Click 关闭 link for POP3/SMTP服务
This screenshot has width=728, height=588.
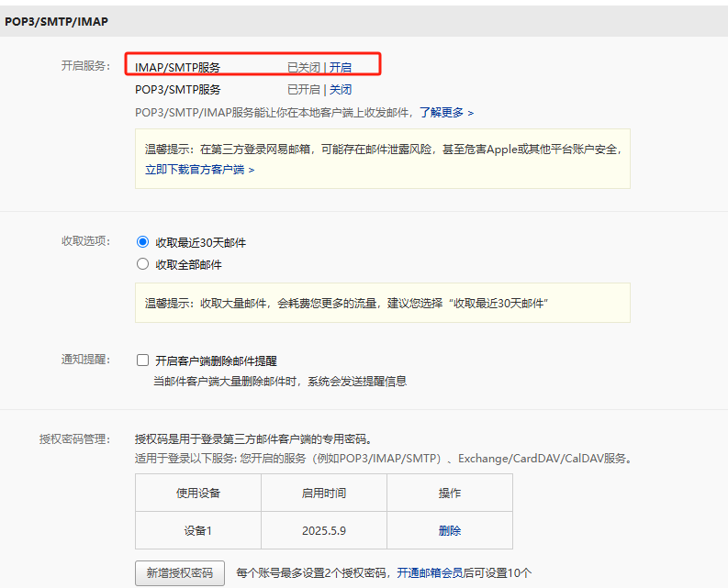pos(341,90)
